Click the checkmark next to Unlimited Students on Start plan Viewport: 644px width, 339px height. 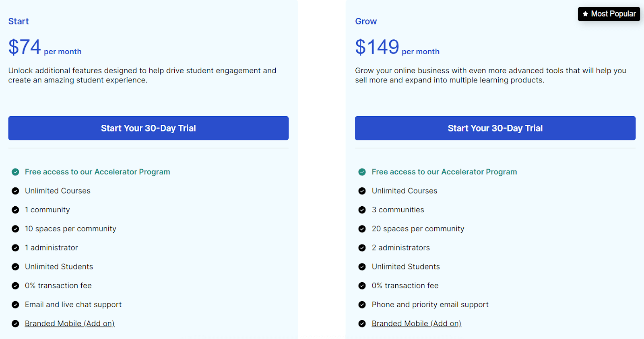(x=15, y=267)
